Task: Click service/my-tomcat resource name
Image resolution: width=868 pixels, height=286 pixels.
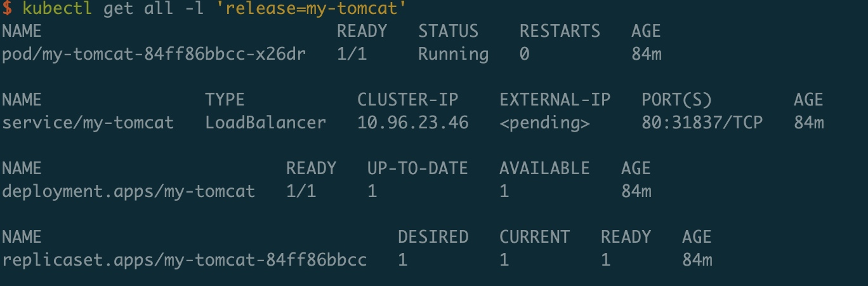Action: point(88,123)
